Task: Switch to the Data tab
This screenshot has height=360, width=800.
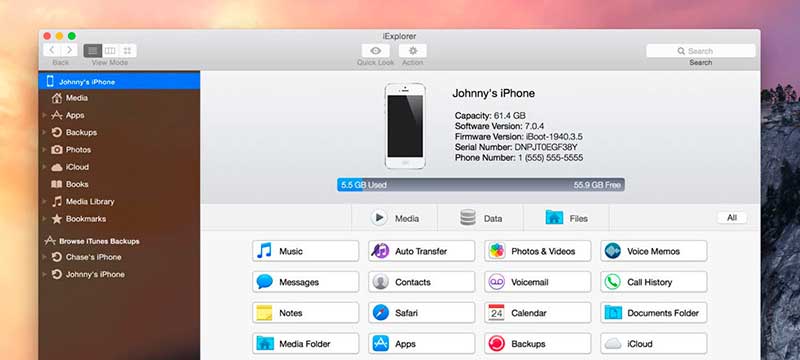Action: coord(481,218)
